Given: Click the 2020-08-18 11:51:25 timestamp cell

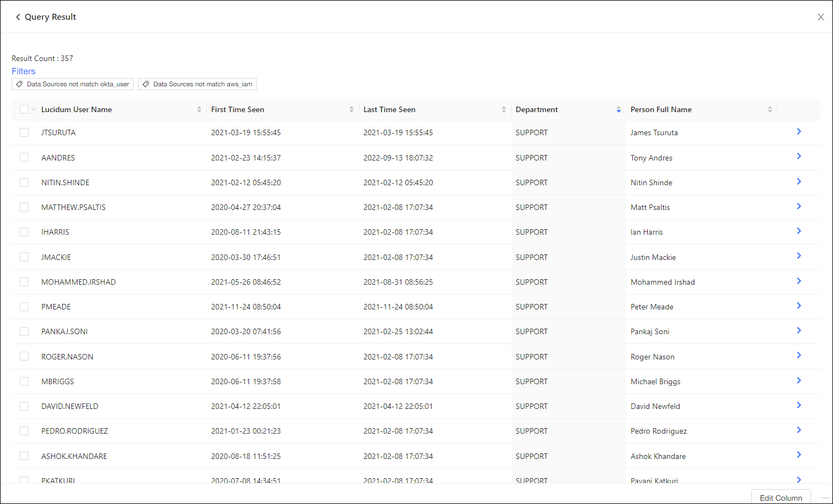Looking at the screenshot, I should pyautogui.click(x=246, y=456).
